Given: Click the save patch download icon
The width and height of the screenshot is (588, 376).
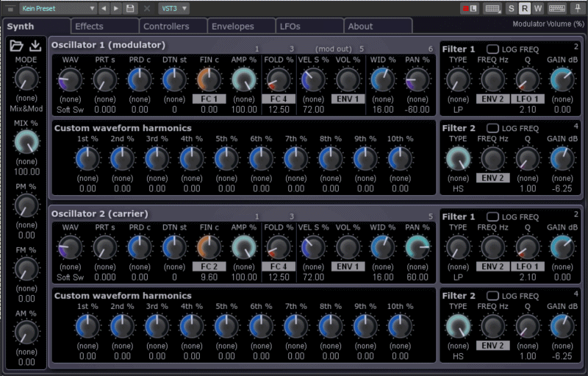Looking at the screenshot, I should point(35,46).
